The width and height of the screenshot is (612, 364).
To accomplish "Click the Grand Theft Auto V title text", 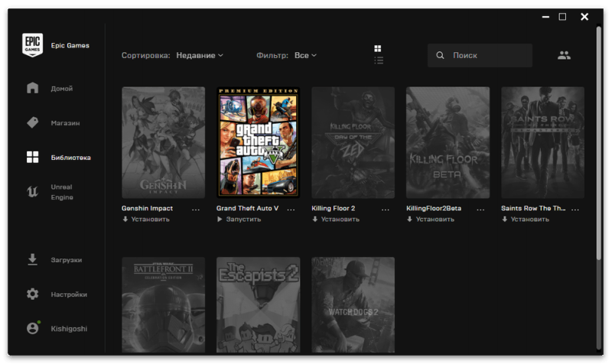I will coord(247,208).
